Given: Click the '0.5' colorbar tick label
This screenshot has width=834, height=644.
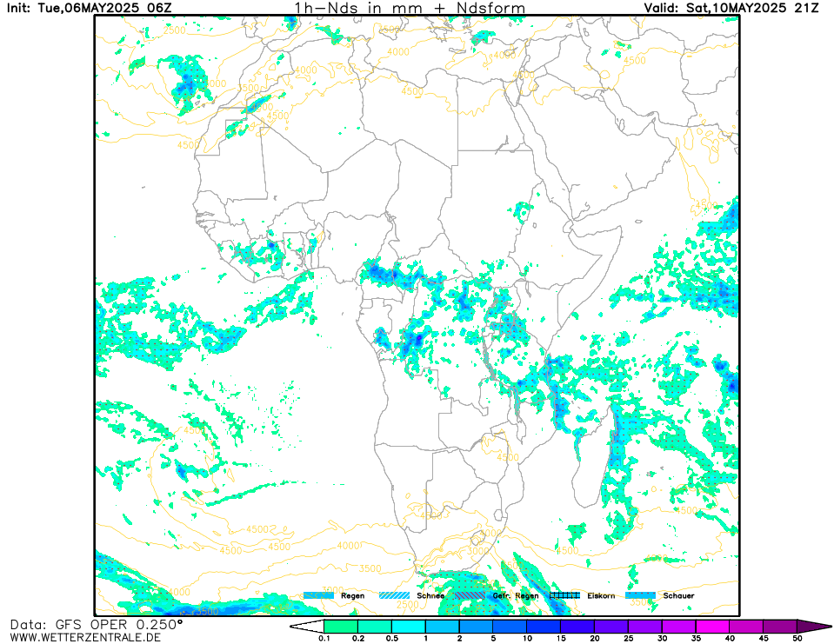Looking at the screenshot, I should coord(392,638).
